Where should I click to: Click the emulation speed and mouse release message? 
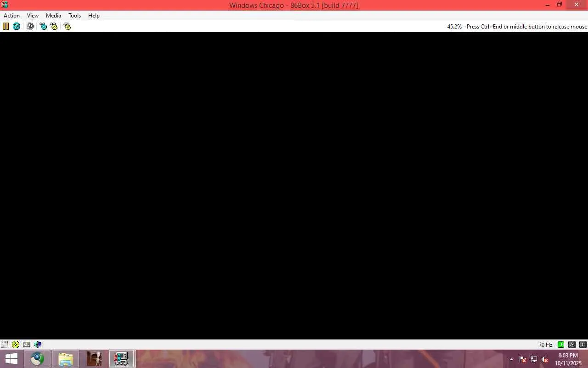pos(517,27)
